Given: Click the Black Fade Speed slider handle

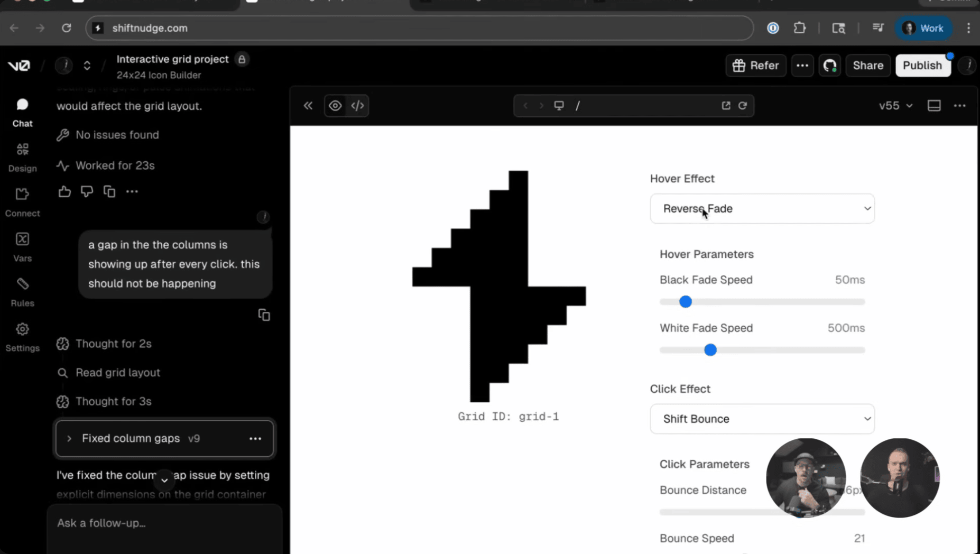Looking at the screenshot, I should pyautogui.click(x=686, y=302).
